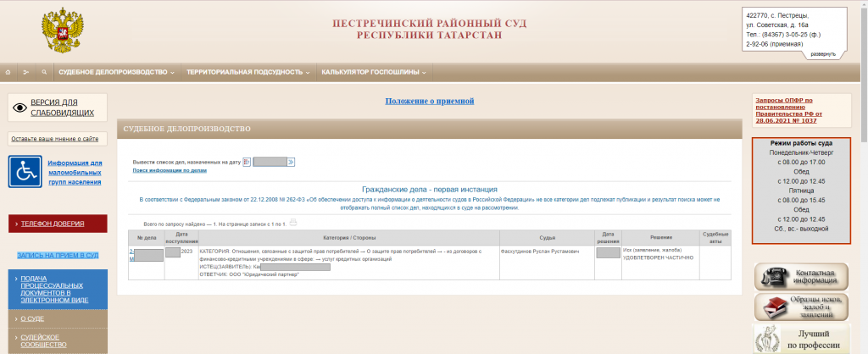
Task: Click the № дела column header
Action: (x=147, y=238)
